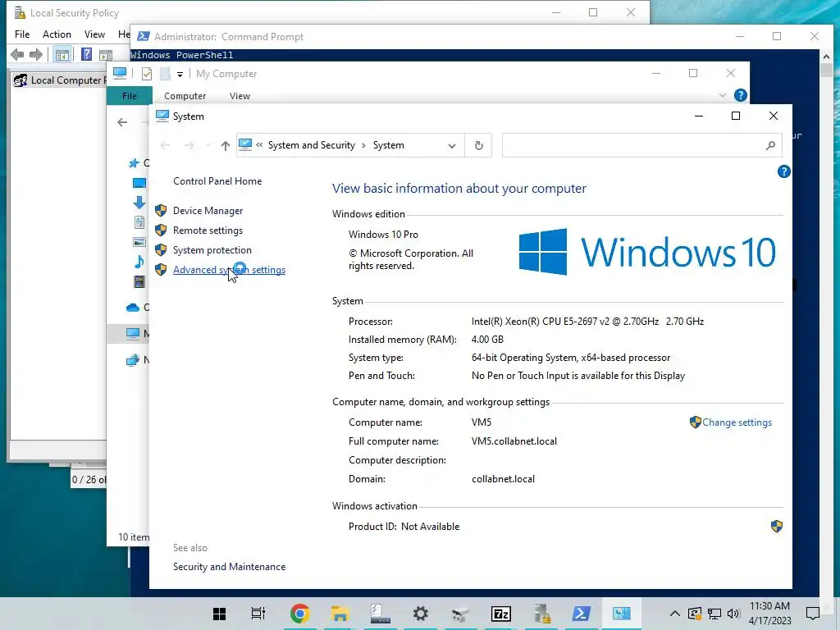Click the show/hide console tree toolbar icon

click(62, 55)
